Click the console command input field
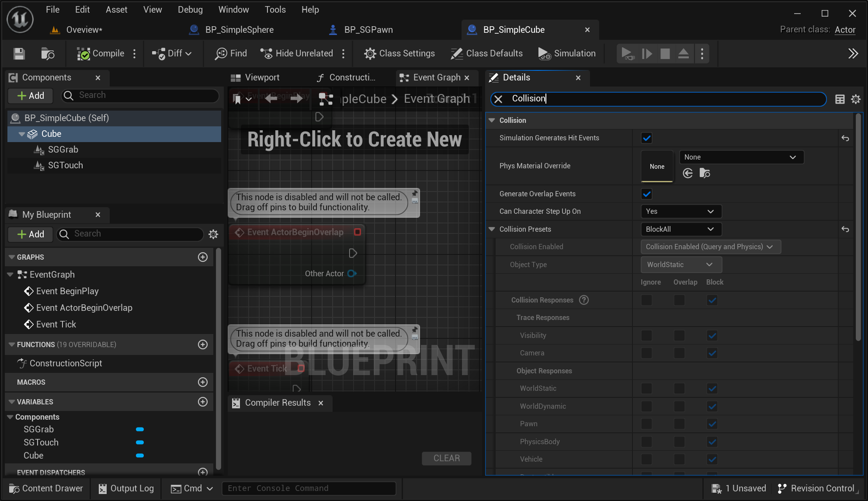This screenshot has width=868, height=501. pyautogui.click(x=309, y=488)
